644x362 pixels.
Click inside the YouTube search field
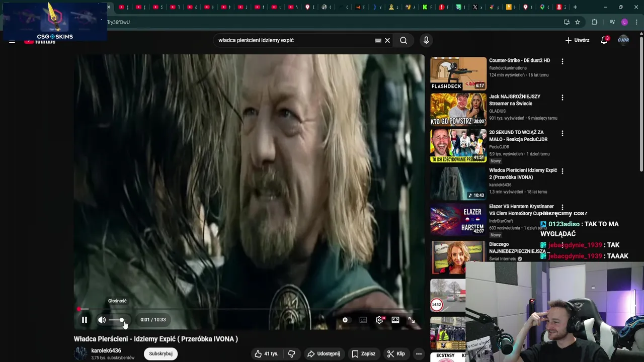coord(294,40)
